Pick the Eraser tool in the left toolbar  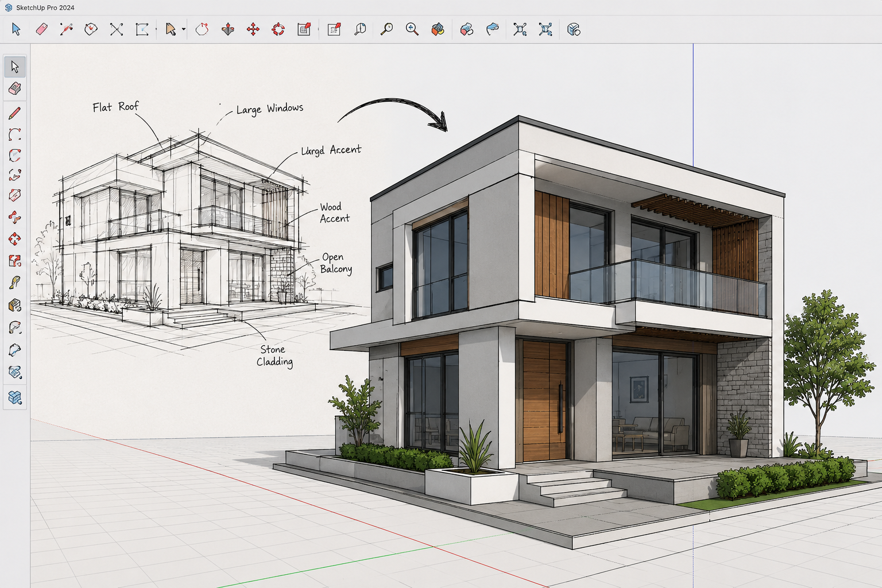coord(15,88)
